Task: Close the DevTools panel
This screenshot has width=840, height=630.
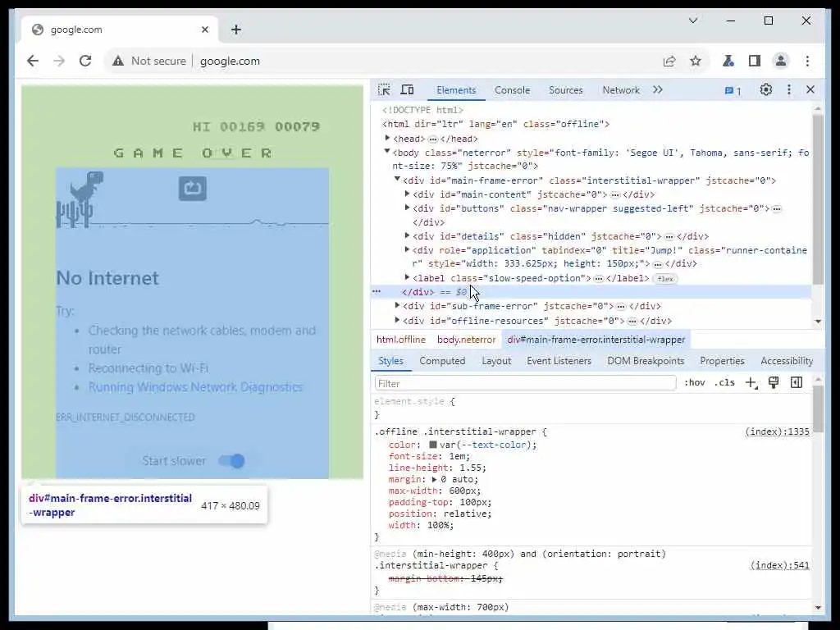Action: (810, 90)
